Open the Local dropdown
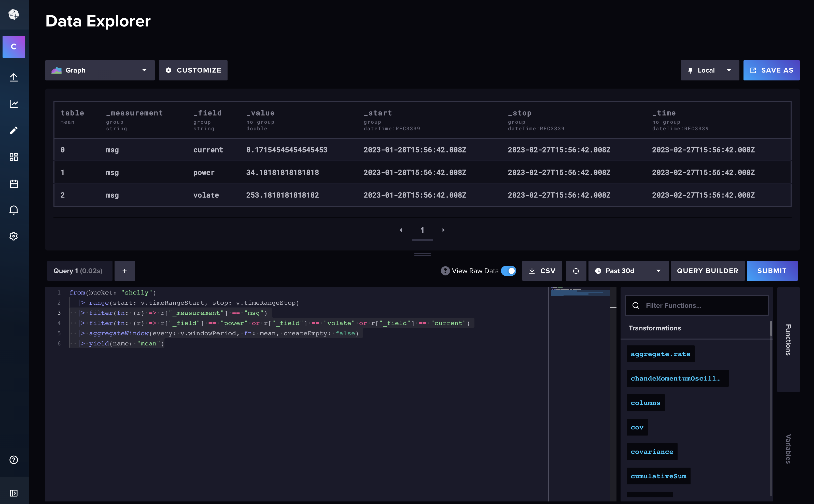Image resolution: width=814 pixels, height=504 pixels. [x=709, y=70]
